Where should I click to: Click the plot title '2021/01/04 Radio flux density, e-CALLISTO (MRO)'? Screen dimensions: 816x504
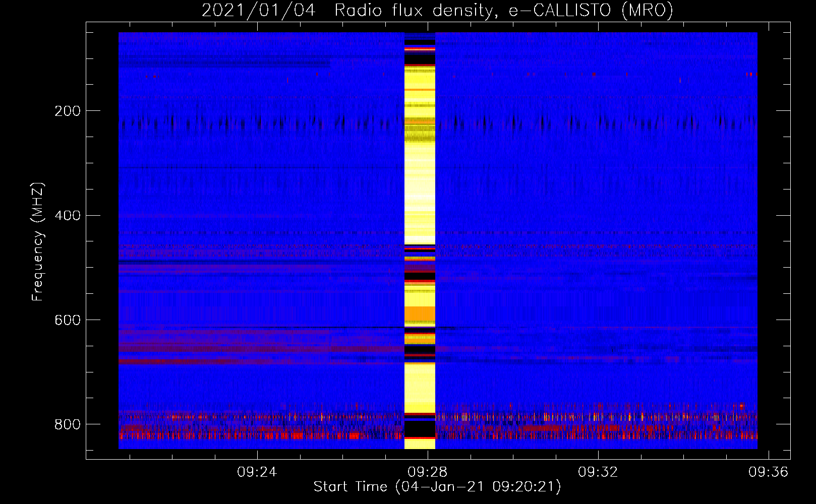437,10
